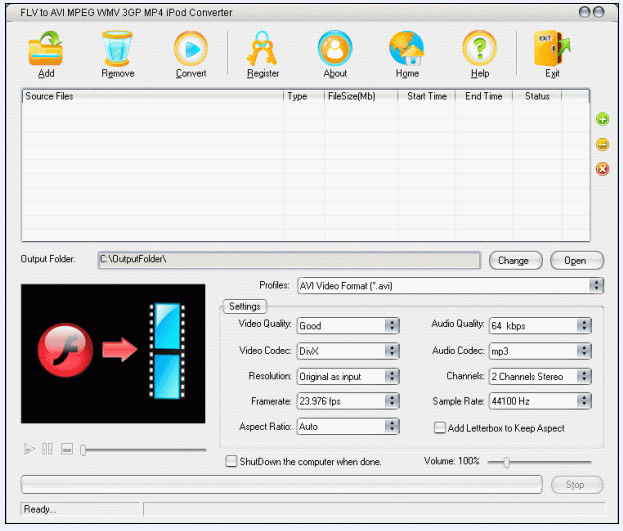Click the right round title bar button
Viewport: 623px width, 531px height.
pyautogui.click(x=598, y=12)
